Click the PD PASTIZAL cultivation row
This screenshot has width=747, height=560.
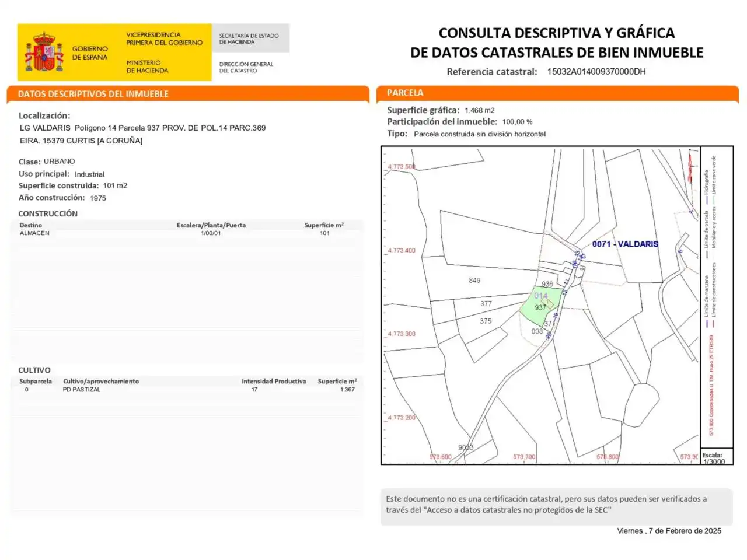187,390
